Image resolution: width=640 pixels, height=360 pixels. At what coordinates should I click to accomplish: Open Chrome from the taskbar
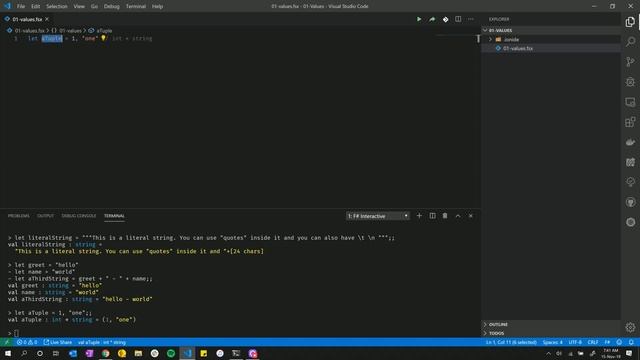pos(106,353)
